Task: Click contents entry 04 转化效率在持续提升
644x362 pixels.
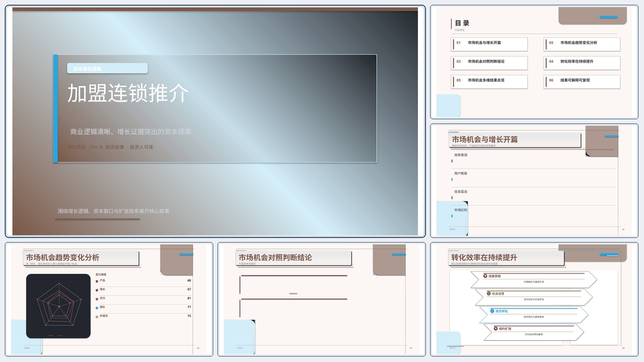Action: [582, 63]
